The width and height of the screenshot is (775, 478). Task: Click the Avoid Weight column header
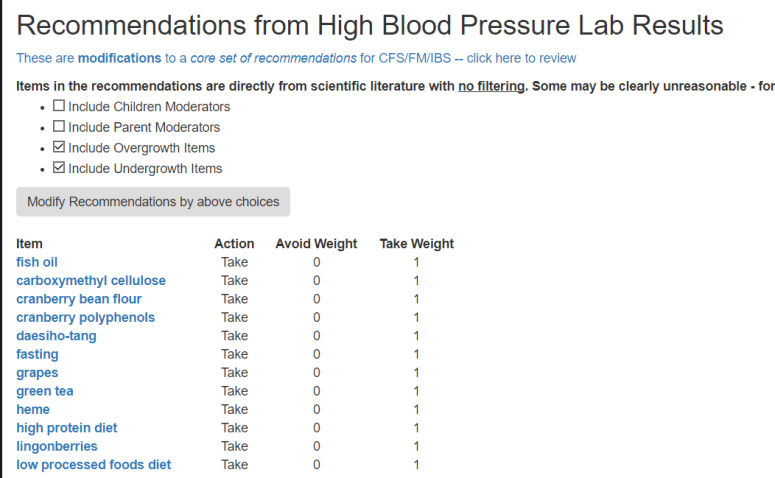point(316,243)
